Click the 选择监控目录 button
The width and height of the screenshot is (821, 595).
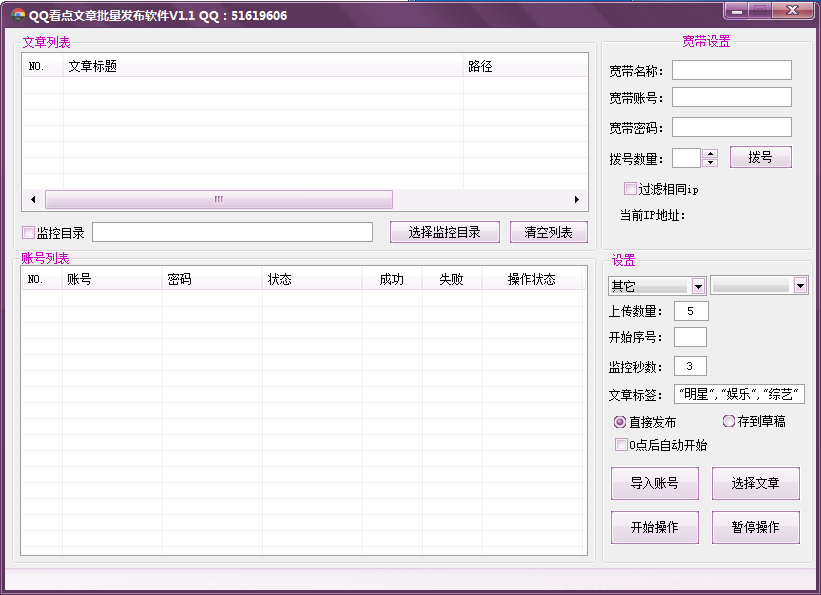[x=445, y=232]
